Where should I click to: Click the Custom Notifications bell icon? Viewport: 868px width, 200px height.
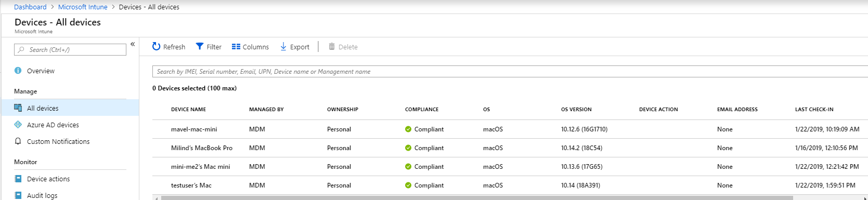(18, 141)
